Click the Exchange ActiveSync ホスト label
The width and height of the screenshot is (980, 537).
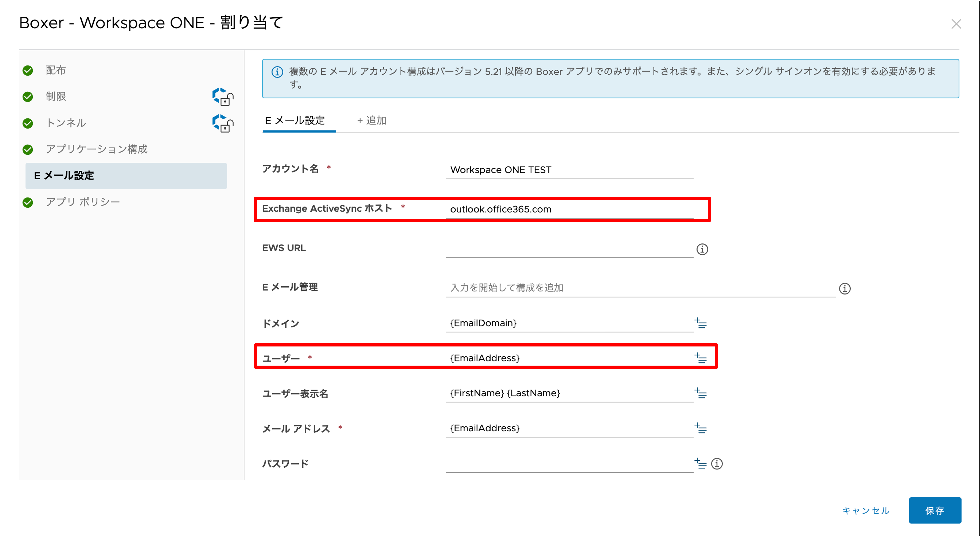coord(327,209)
